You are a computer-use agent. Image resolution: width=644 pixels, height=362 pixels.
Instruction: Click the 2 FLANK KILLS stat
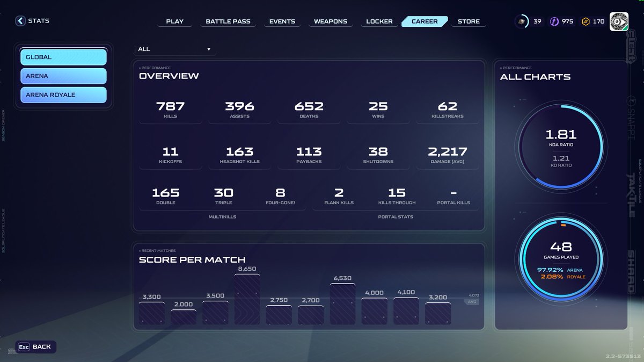(x=338, y=196)
